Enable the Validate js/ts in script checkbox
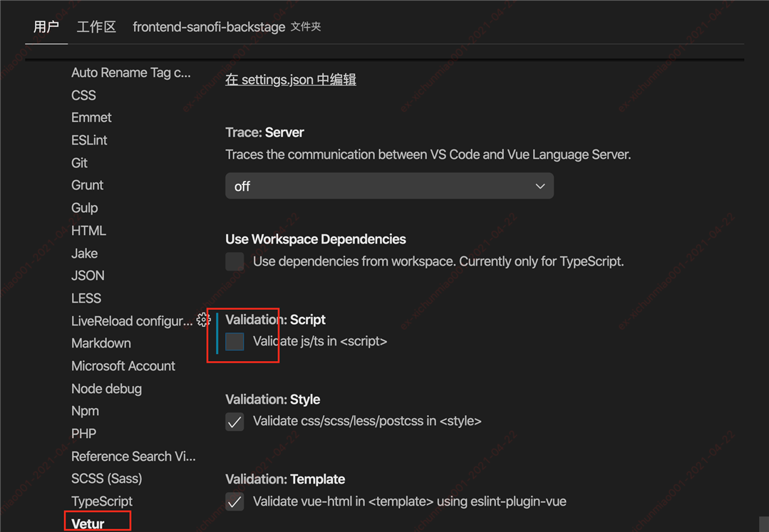 click(x=234, y=341)
